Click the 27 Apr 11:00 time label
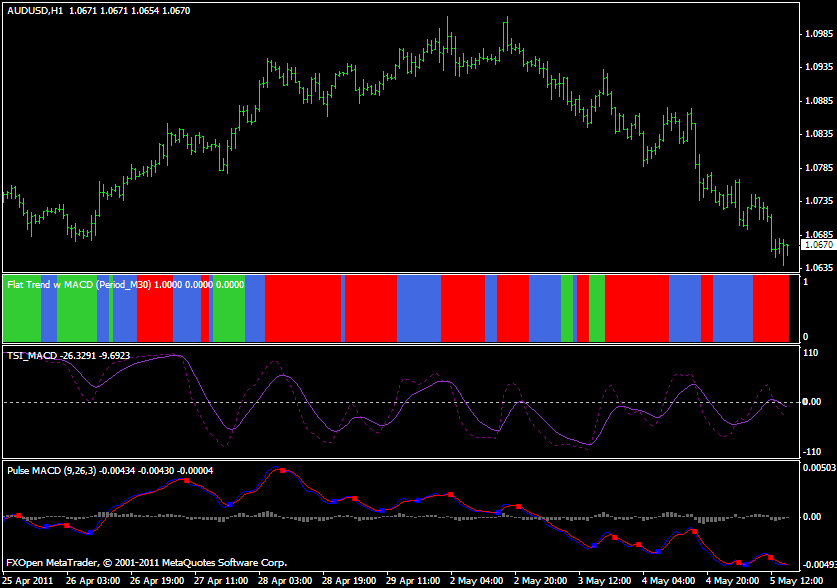837x588 pixels. tap(221, 581)
